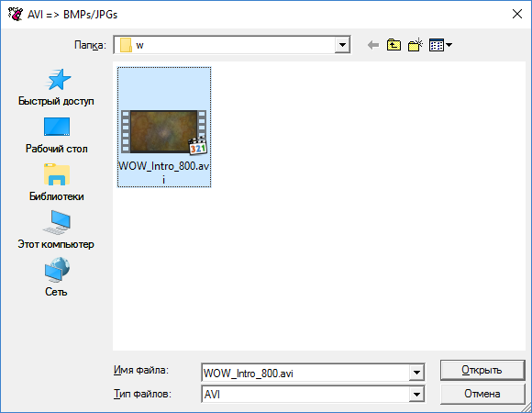Create a new folder icon
This screenshot has height=413, width=532.
[415, 45]
